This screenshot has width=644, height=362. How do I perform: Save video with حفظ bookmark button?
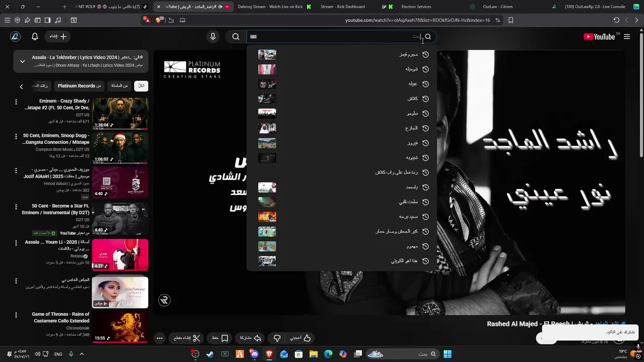tap(220, 338)
